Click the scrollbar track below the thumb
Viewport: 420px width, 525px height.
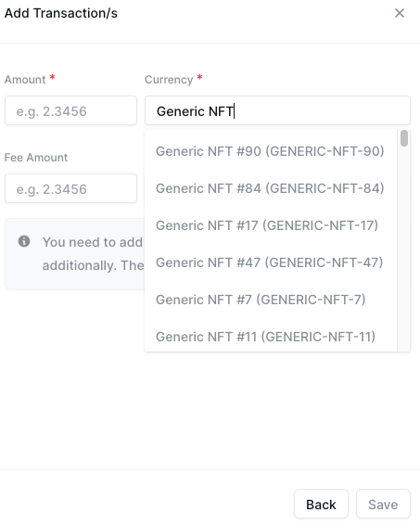pos(404,248)
